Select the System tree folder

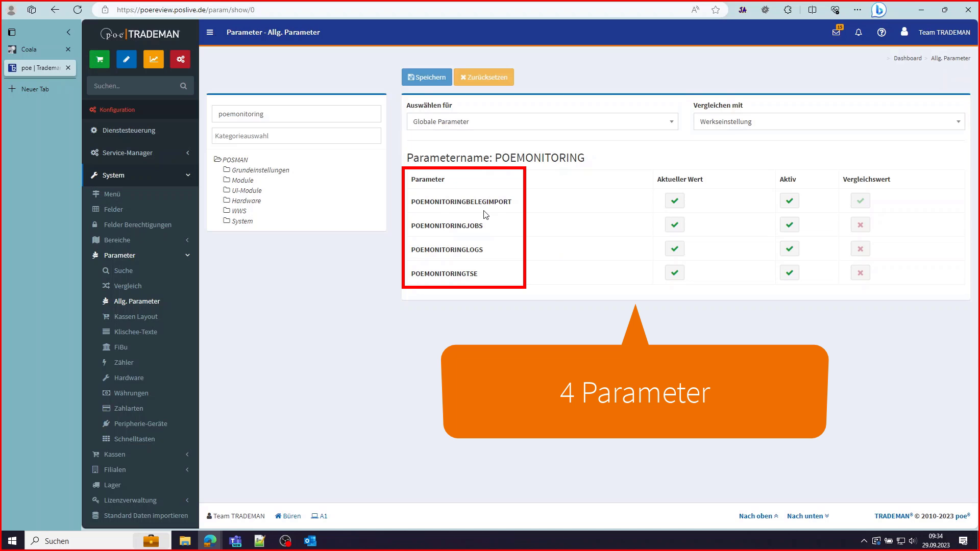point(238,221)
